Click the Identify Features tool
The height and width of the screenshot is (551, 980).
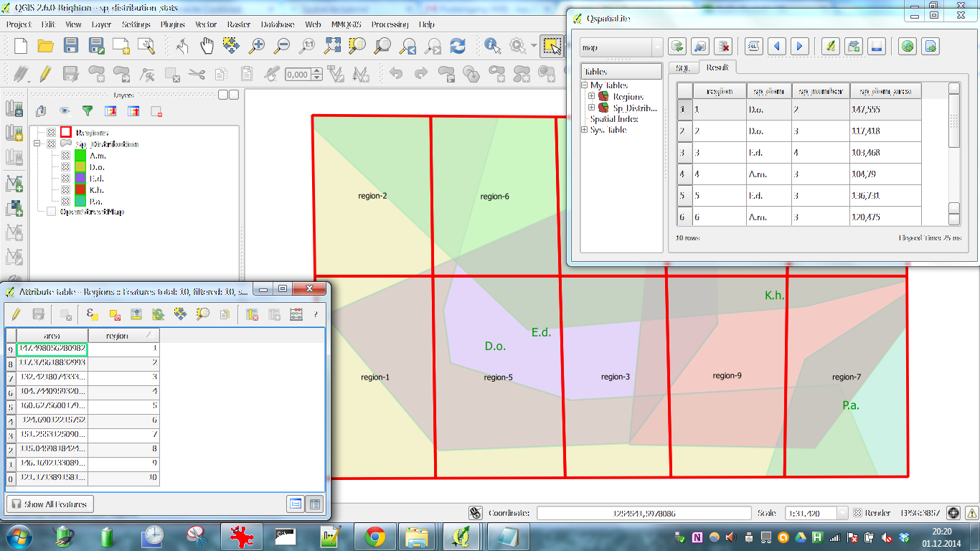(x=493, y=46)
